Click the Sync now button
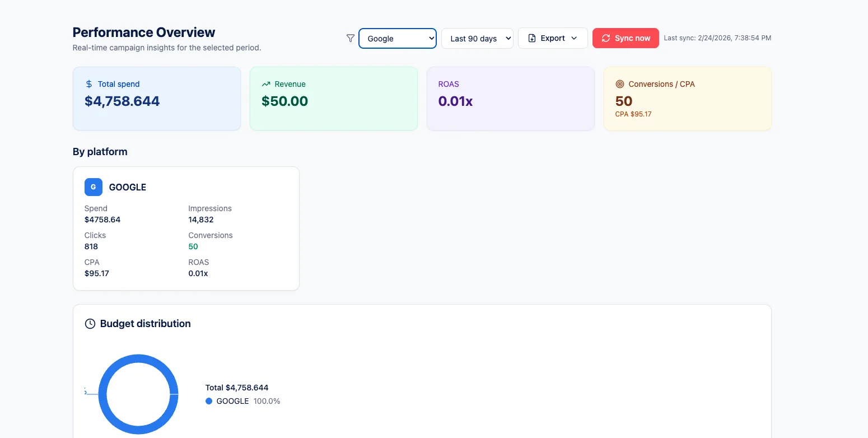This screenshot has width=868, height=438. point(626,38)
